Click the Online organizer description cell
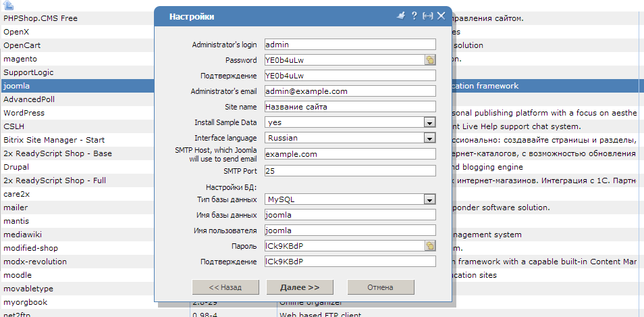This screenshot has width=644, height=317. [310, 303]
